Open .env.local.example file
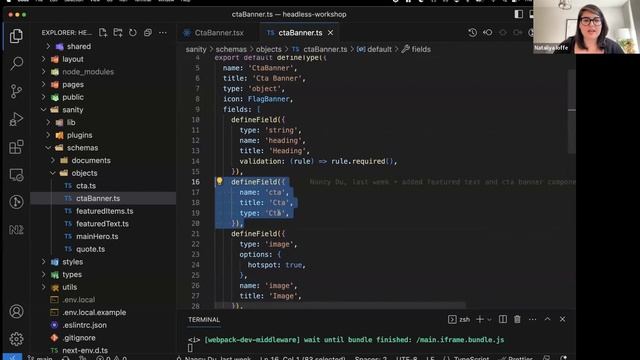Viewport: 640px width, 360px height. (94, 312)
